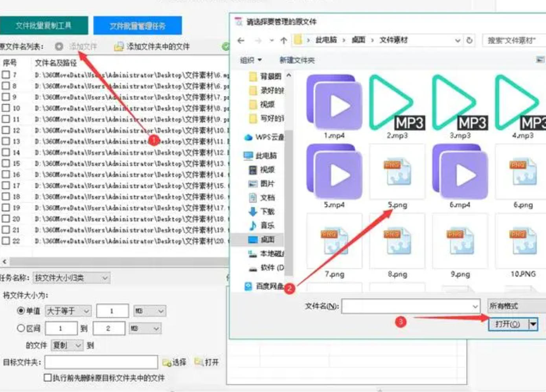Select the 1.mp4 video file
The height and width of the screenshot is (392, 546).
click(x=334, y=107)
